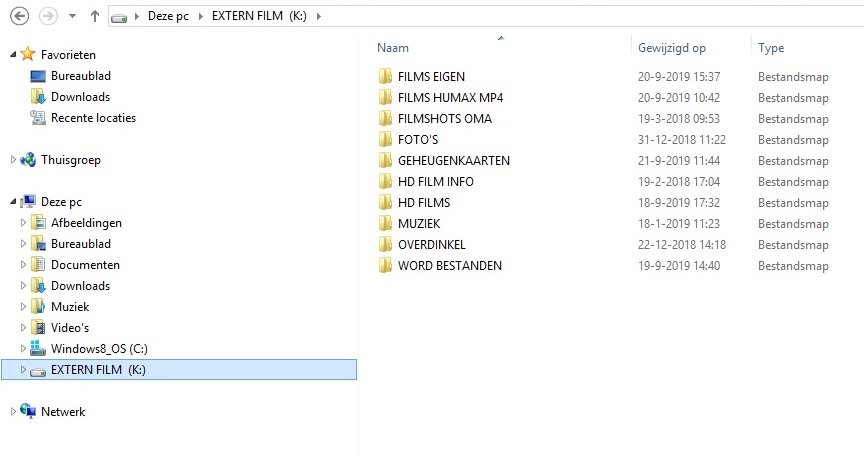
Task: Click the FILMS EIGEN folder icon
Action: [385, 76]
